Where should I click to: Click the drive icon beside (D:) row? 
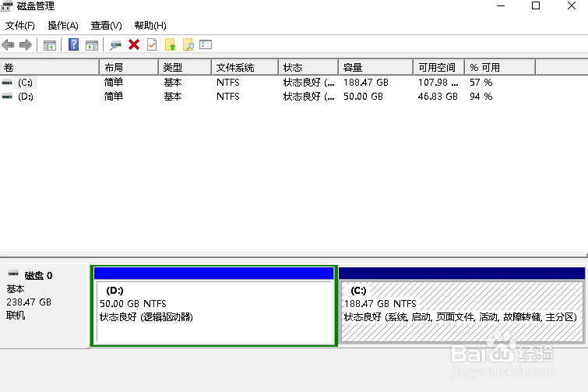(7, 97)
